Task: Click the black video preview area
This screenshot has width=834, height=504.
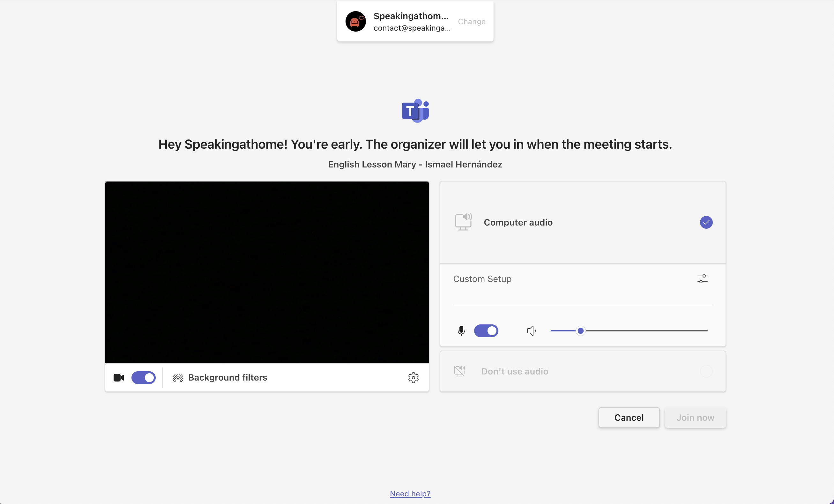Action: click(267, 271)
